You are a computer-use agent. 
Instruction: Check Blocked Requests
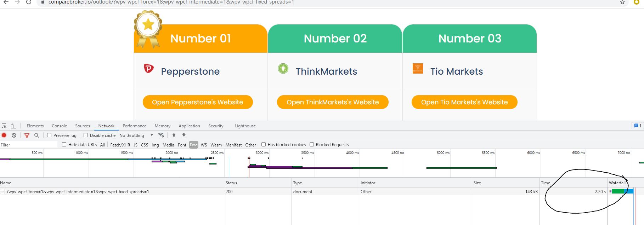312,144
